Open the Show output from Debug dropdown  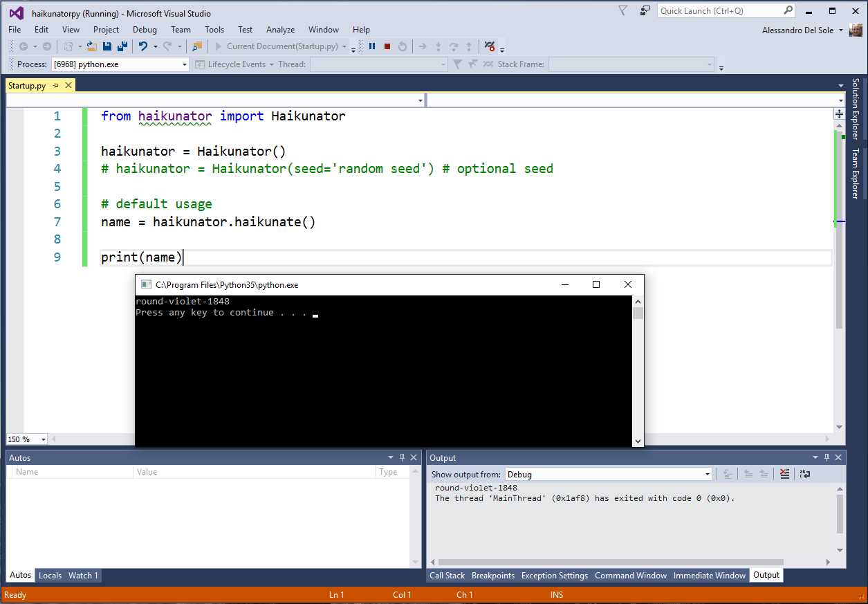tap(706, 474)
